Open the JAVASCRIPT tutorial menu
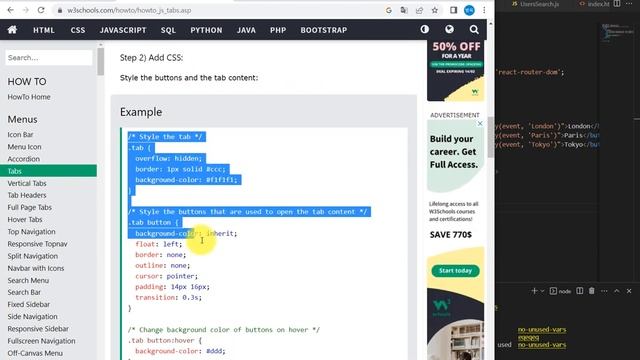 [123, 30]
